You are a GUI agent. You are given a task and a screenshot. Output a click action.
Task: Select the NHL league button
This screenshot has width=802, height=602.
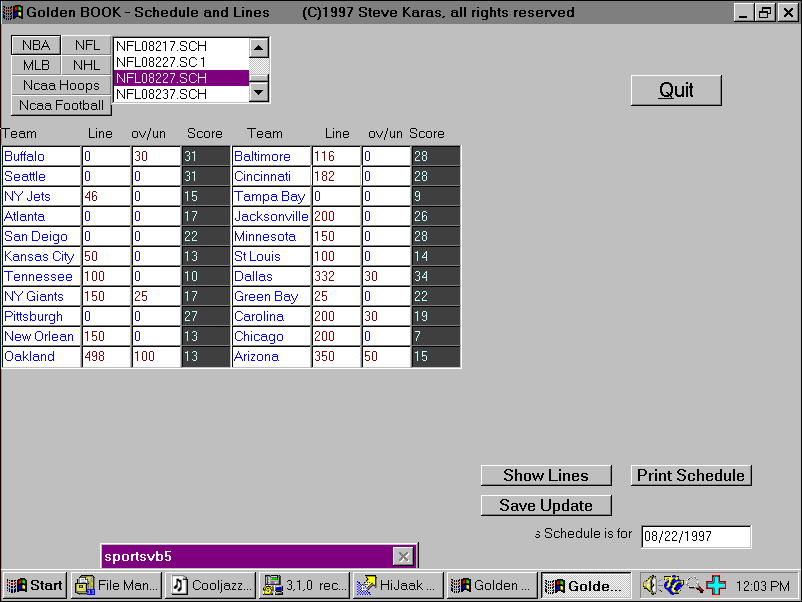click(x=86, y=65)
